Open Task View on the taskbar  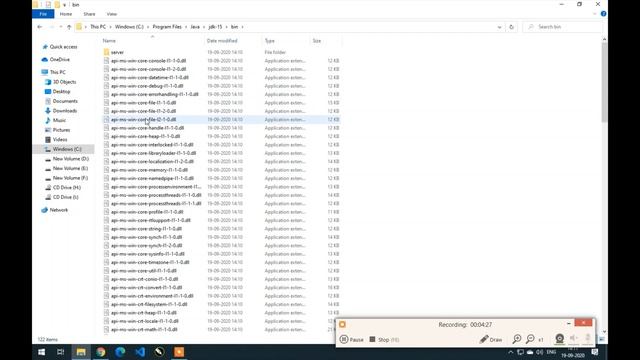pyautogui.click(x=60, y=352)
